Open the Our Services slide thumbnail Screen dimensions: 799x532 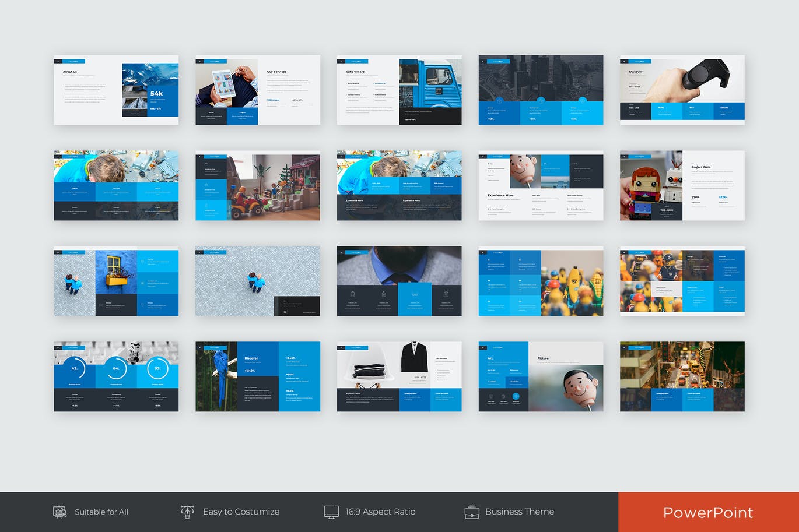[x=258, y=90]
